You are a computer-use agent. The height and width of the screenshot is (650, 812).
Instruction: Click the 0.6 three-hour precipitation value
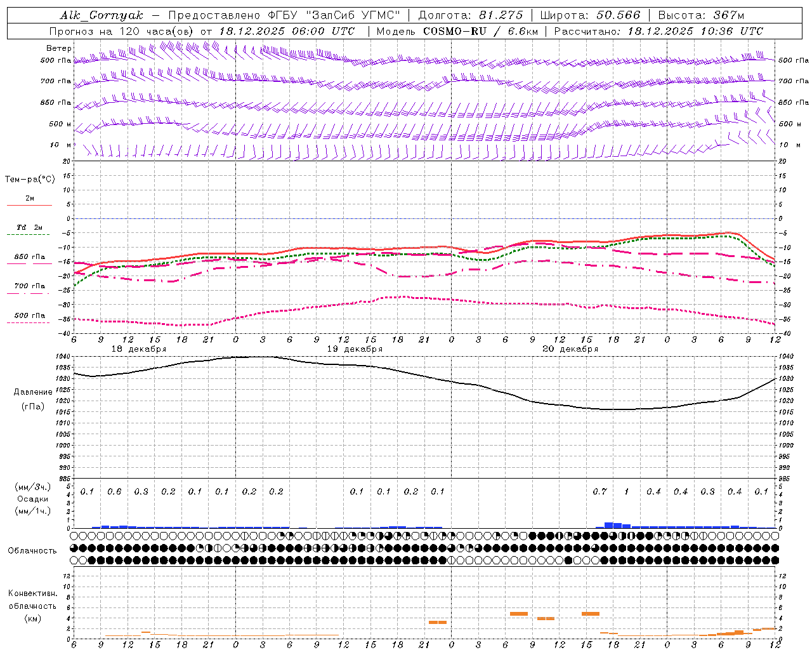(x=114, y=491)
